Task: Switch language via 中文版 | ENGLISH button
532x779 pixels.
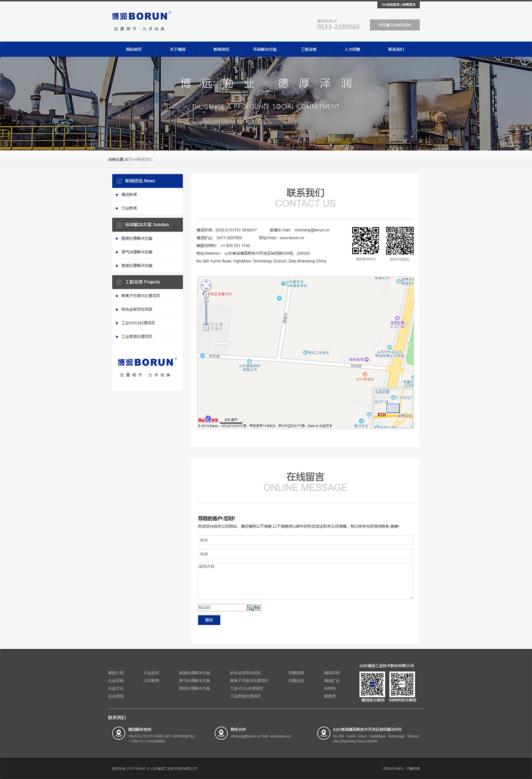Action: pyautogui.click(x=394, y=25)
